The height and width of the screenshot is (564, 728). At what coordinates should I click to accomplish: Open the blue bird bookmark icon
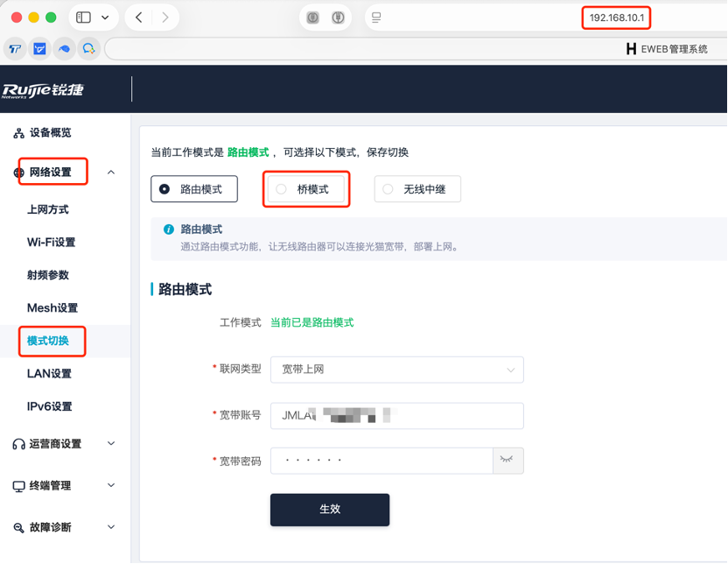[x=64, y=48]
